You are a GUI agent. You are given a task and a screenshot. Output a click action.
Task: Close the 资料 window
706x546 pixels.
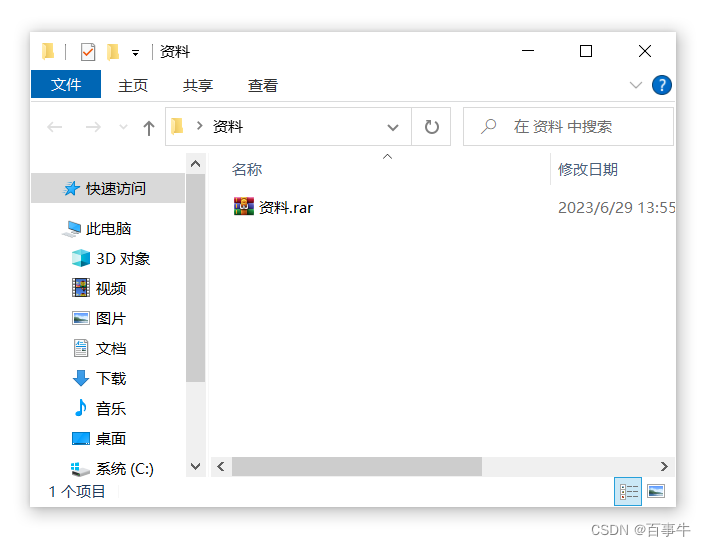tap(645, 51)
